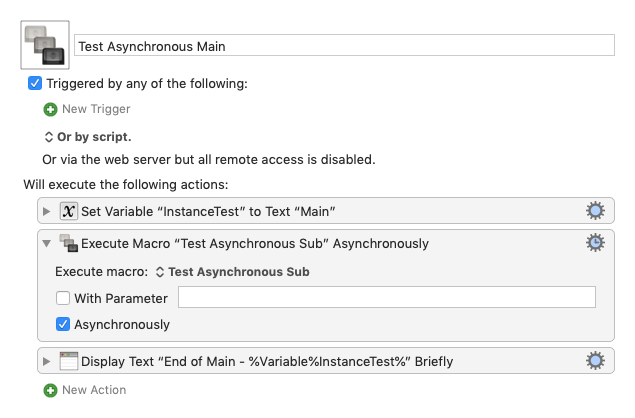The width and height of the screenshot is (635, 418).
Task: Expand the Set Variable InstanceTest action
Action: pyautogui.click(x=47, y=211)
